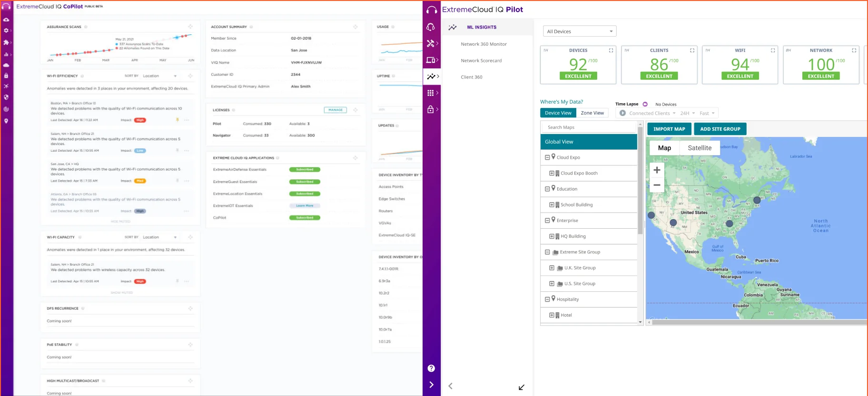Viewport: 868px width, 396px height.
Task: Select the Map view type
Action: click(x=664, y=148)
